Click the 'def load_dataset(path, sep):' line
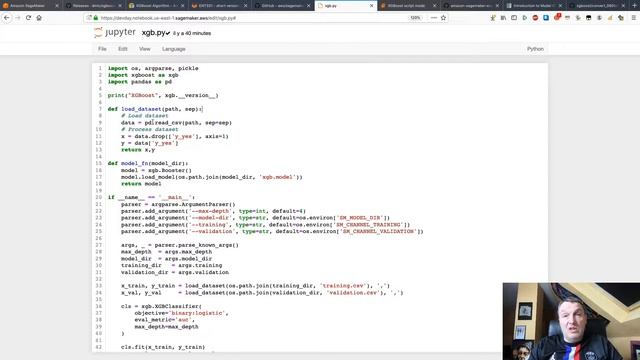The image size is (640, 360). point(155,109)
